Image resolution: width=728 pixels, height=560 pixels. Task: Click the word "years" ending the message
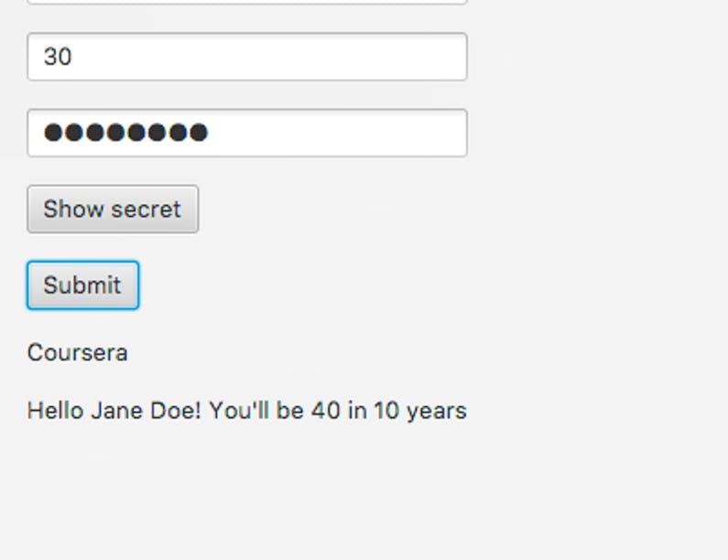[437, 411]
